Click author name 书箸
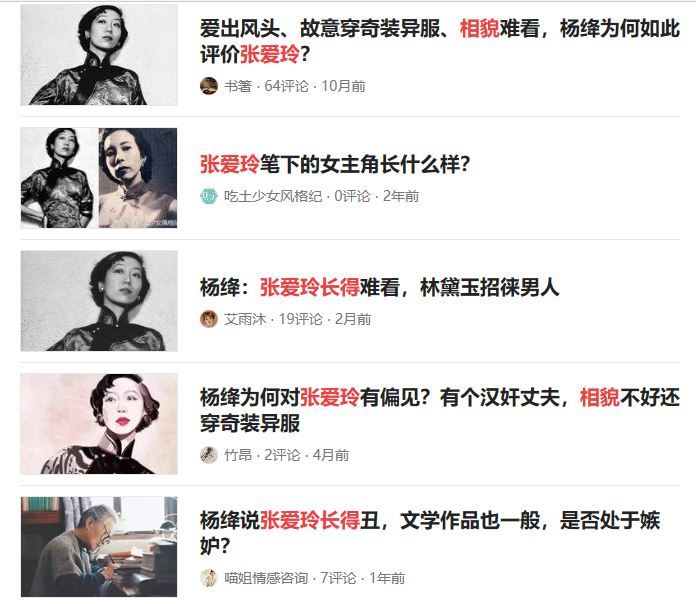This screenshot has height=604, width=696. [238, 86]
